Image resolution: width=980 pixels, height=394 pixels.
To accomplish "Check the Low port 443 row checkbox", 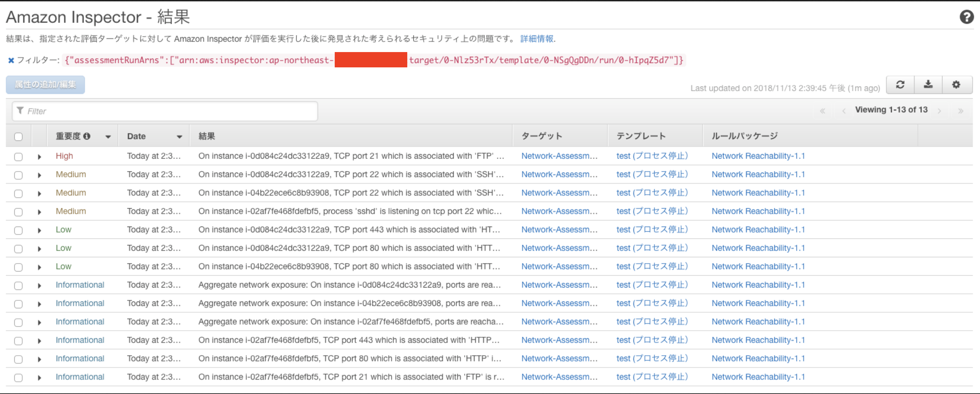I will tap(18, 230).
